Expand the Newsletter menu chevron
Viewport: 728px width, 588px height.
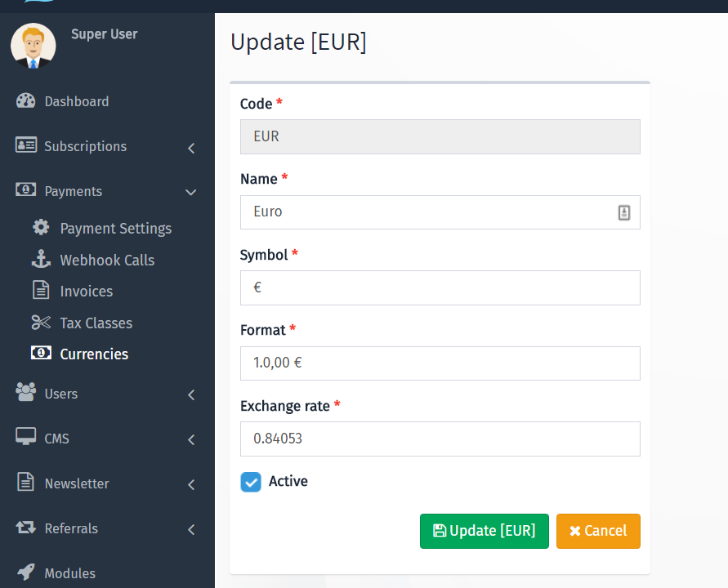click(191, 485)
